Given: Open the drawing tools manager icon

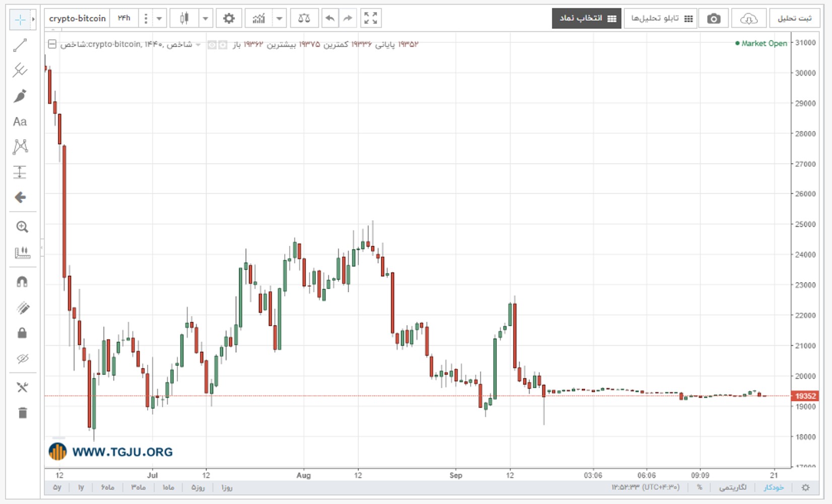Looking at the screenshot, I should click(22, 387).
